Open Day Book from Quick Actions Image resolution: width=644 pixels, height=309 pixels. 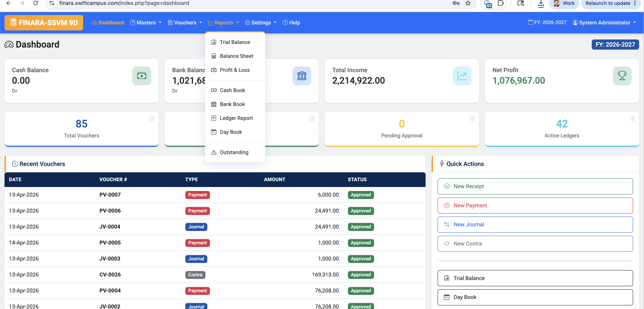[535, 297]
